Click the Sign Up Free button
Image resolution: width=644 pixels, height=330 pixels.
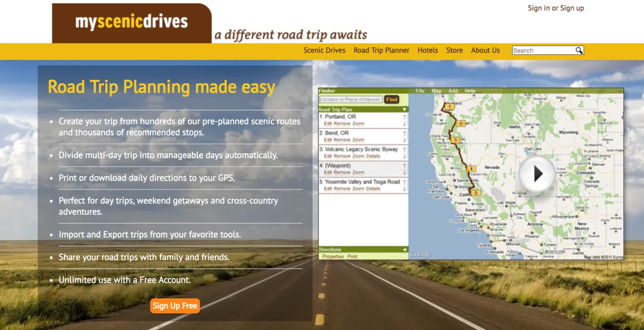[x=175, y=306]
